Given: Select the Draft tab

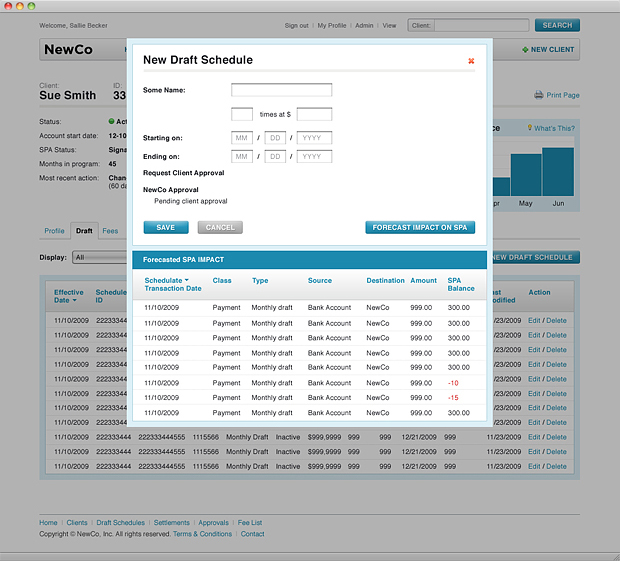Looking at the screenshot, I should pos(84,231).
